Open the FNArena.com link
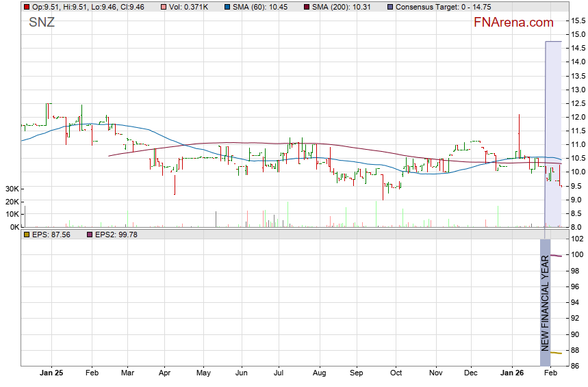The width and height of the screenshot is (588, 387). (x=513, y=23)
